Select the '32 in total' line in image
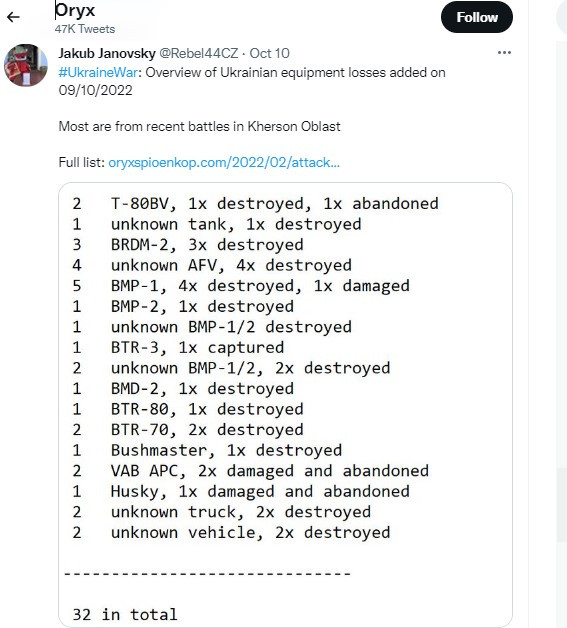The image size is (567, 628). [125, 614]
